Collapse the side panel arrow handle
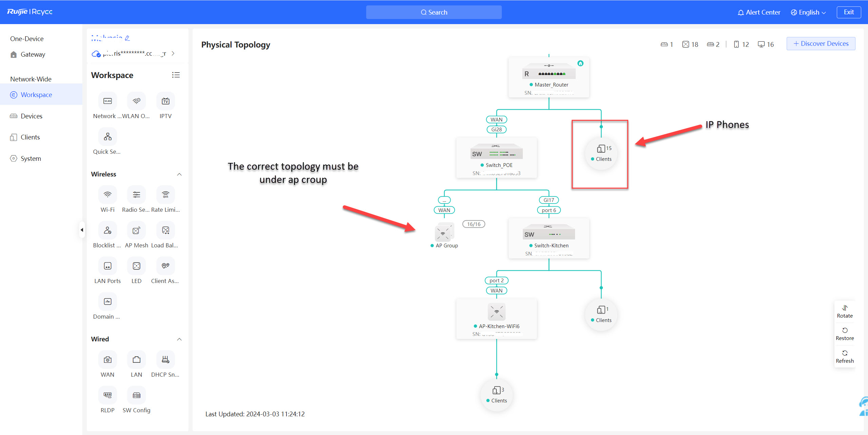The image size is (868, 435). (82, 230)
